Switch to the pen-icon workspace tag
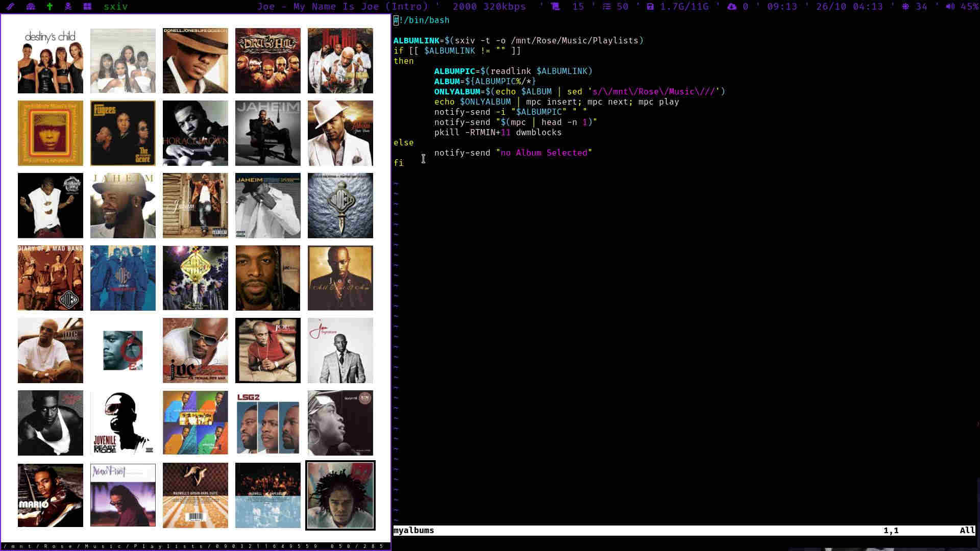Image resolution: width=980 pixels, height=551 pixels. pyautogui.click(x=10, y=7)
